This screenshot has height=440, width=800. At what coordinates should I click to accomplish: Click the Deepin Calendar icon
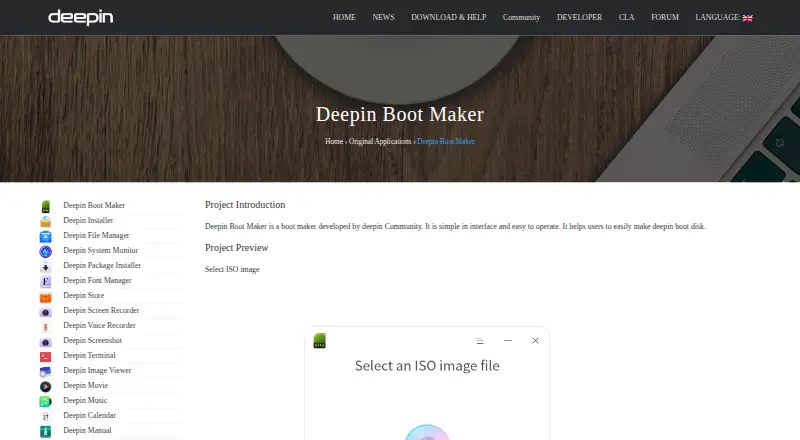(x=45, y=417)
